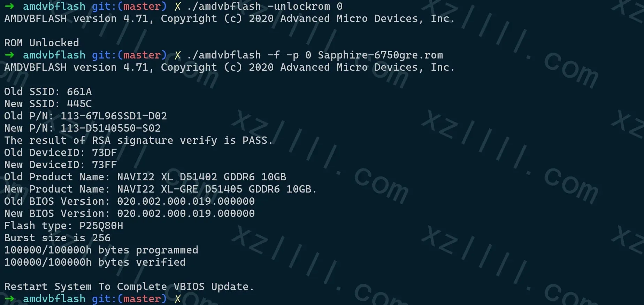644x305 pixels.
Task: Click the New Product Name NAVI22 XL-GRE text
Action: tap(158, 189)
